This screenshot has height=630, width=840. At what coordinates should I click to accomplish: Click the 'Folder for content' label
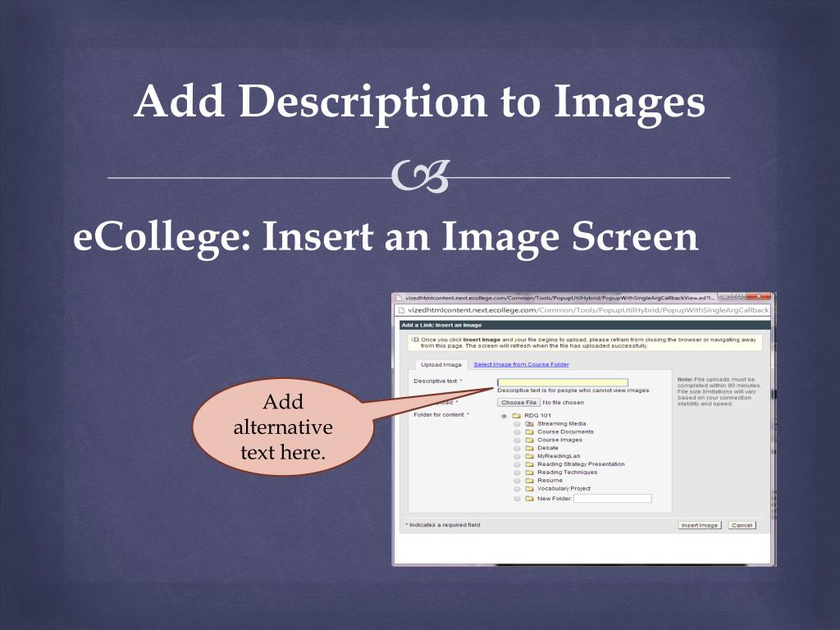coord(441,414)
